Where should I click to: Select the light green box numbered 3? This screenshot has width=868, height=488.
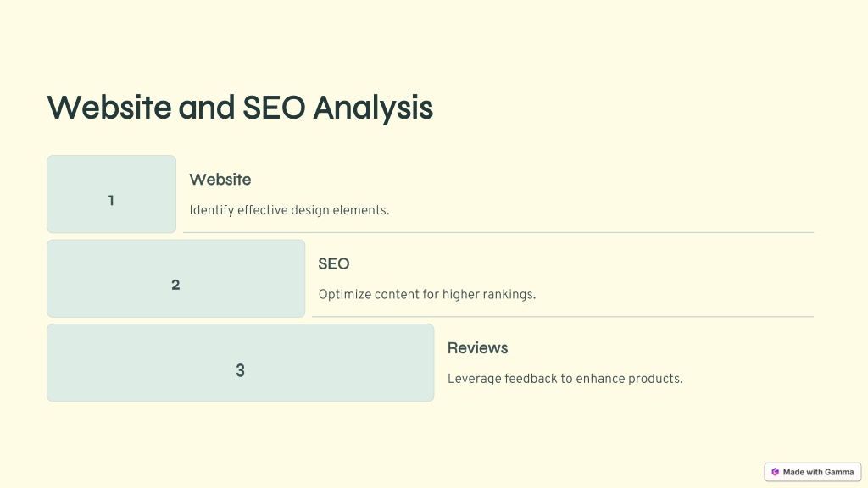point(240,363)
